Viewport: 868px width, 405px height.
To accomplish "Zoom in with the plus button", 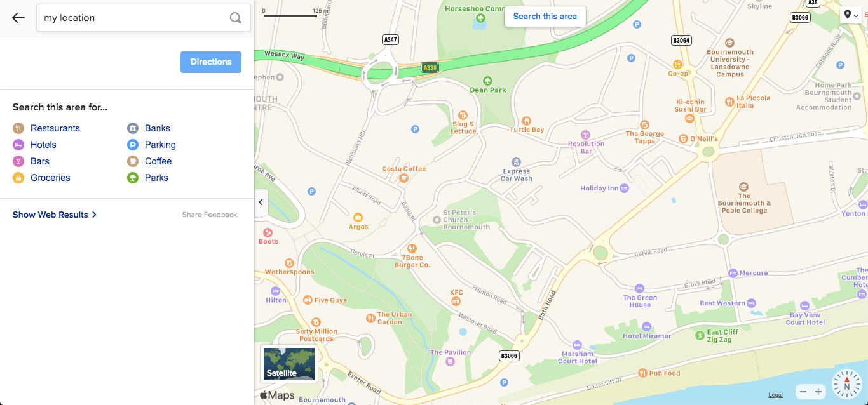I will [818, 392].
